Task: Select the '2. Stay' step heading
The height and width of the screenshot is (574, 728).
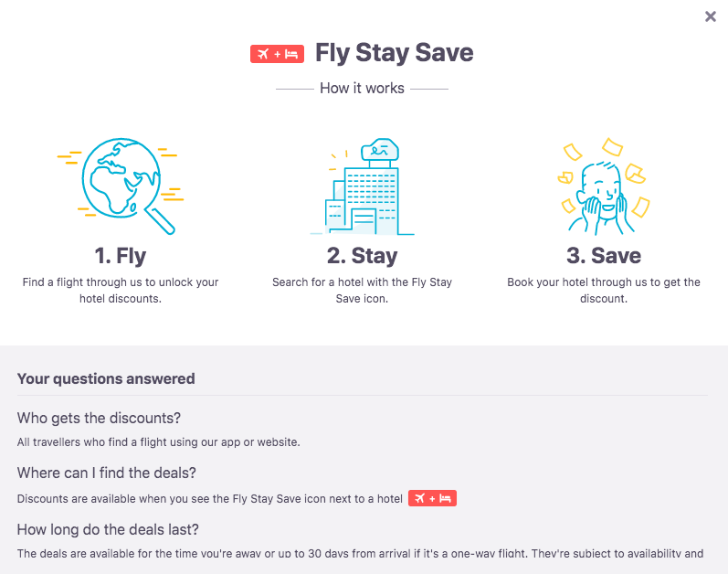Action: tap(362, 256)
